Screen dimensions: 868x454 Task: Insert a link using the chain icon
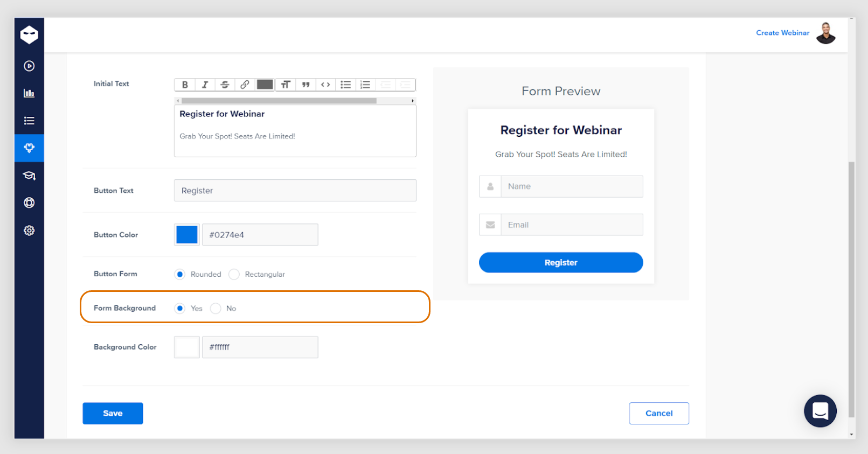click(x=245, y=85)
